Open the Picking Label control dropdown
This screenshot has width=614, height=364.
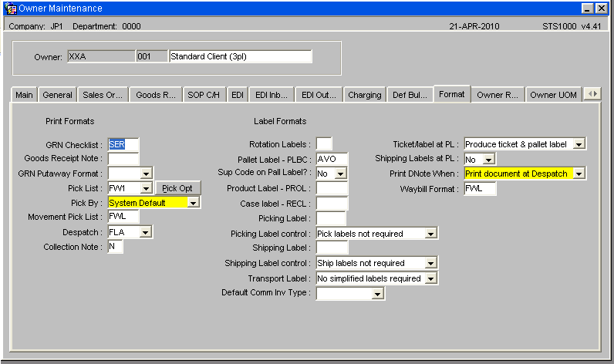click(430, 234)
